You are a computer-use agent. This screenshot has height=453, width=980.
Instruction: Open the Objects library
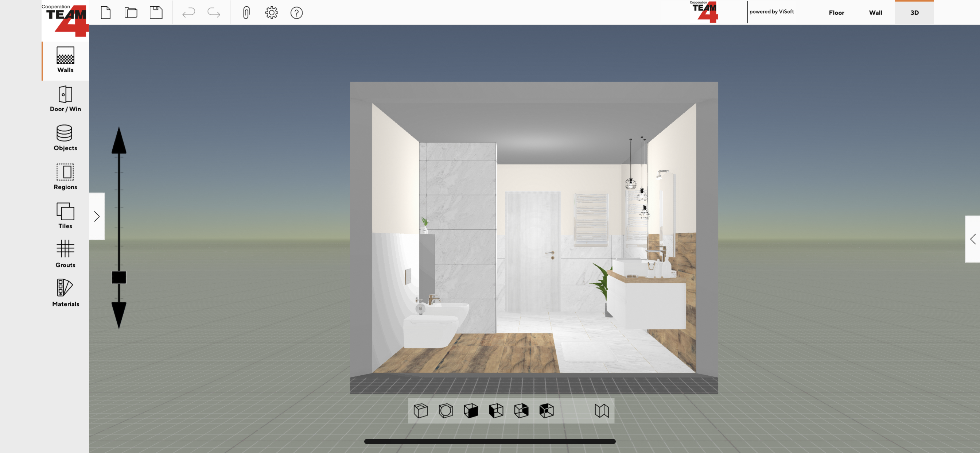tap(65, 138)
